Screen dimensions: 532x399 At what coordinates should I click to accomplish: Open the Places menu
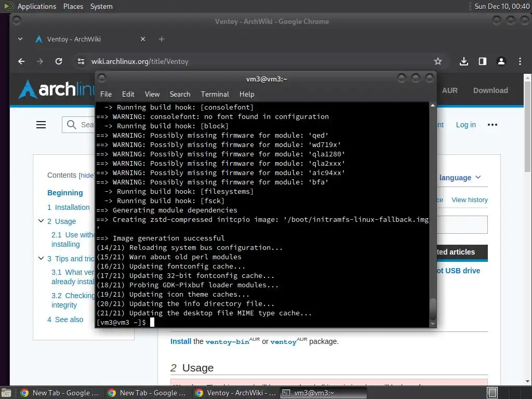[x=73, y=6]
